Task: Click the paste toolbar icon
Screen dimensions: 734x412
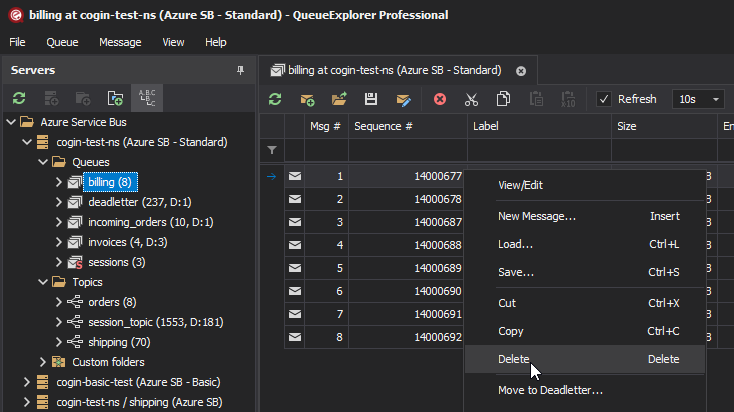Action: 536,99
